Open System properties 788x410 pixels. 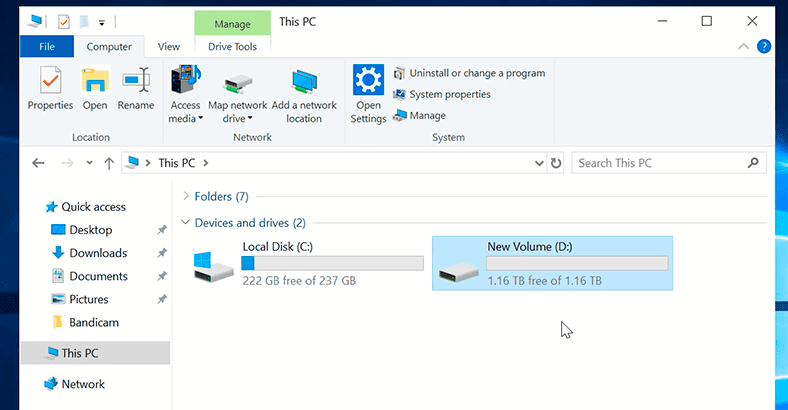click(442, 94)
